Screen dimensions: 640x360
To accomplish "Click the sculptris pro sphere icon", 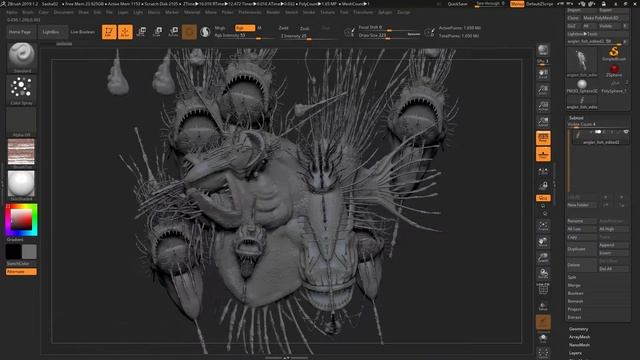I will click(205, 32).
